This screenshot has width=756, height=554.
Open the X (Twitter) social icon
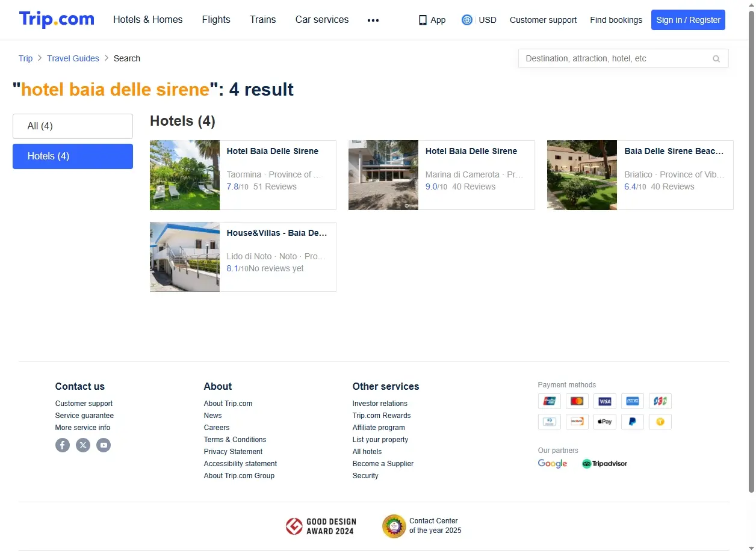(x=83, y=445)
